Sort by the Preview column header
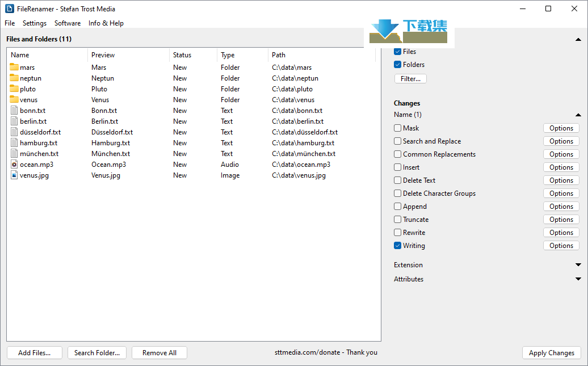 tap(129, 54)
